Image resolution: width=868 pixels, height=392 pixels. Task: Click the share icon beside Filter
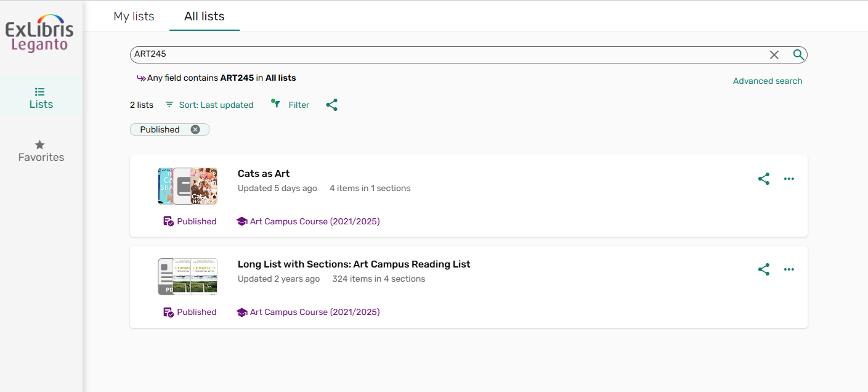click(x=332, y=105)
